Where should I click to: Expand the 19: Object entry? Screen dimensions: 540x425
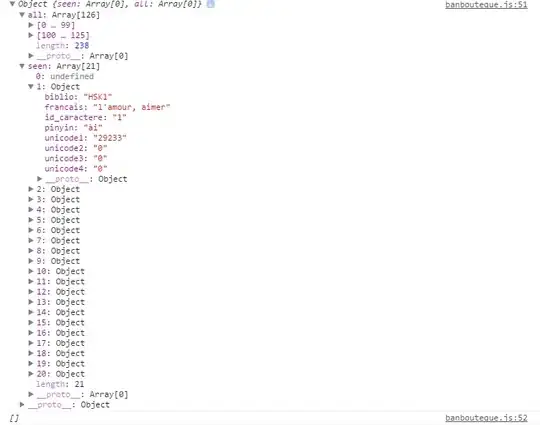(31, 363)
